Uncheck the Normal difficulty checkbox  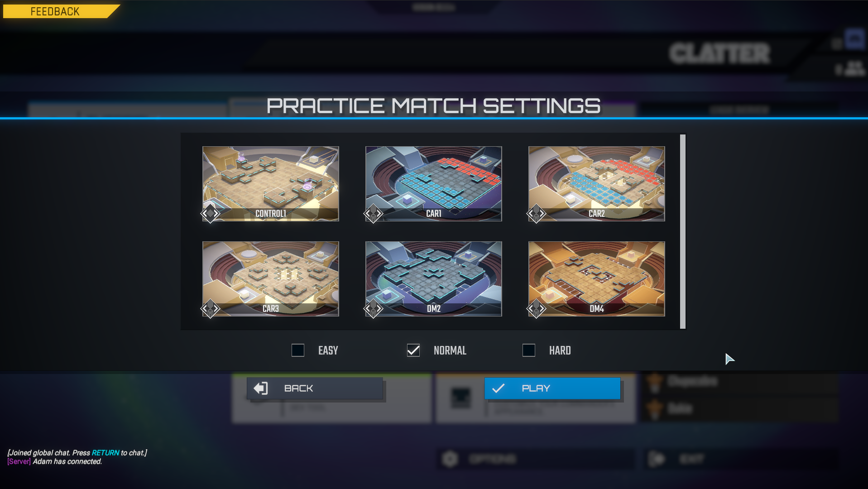(x=413, y=350)
